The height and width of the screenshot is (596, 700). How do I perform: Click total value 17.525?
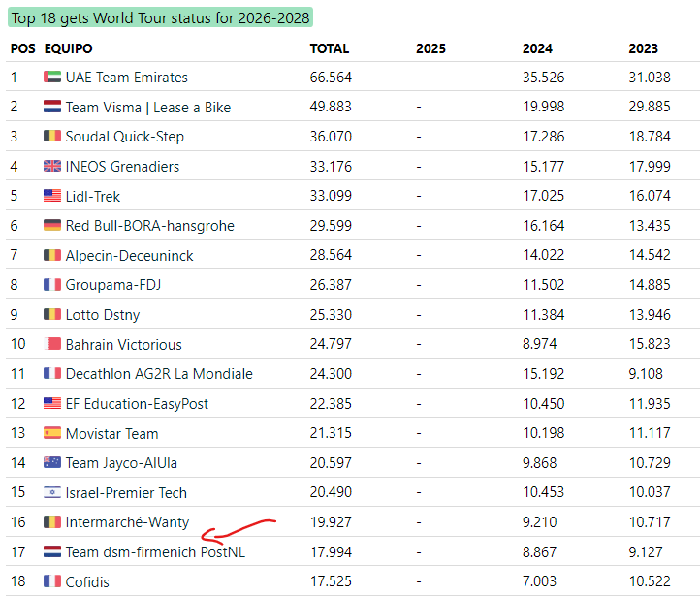(331, 581)
